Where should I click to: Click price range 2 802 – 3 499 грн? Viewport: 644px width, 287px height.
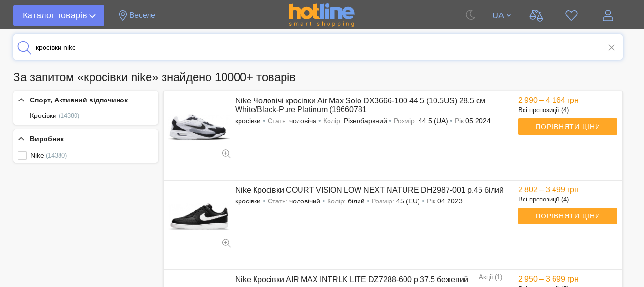[548, 190]
